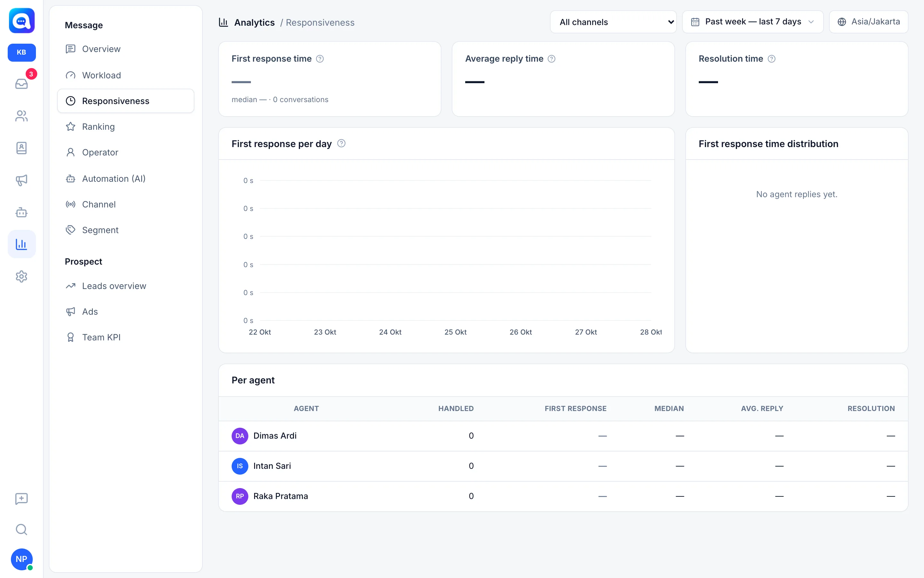Select the analytics bar chart sidebar icon
This screenshot has width=924, height=578.
click(x=22, y=244)
